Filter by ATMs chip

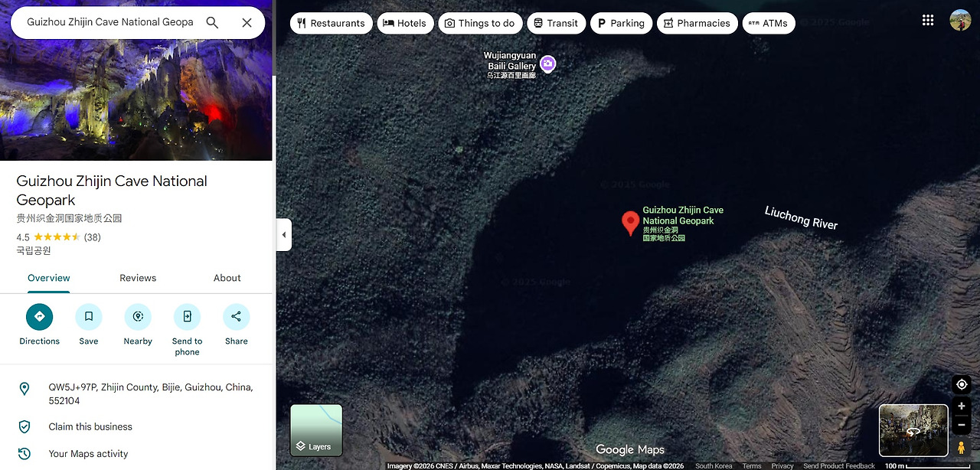click(x=769, y=23)
